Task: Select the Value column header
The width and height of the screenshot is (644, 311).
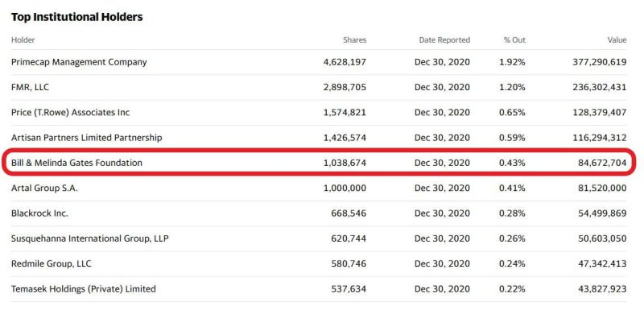Action: pos(617,39)
